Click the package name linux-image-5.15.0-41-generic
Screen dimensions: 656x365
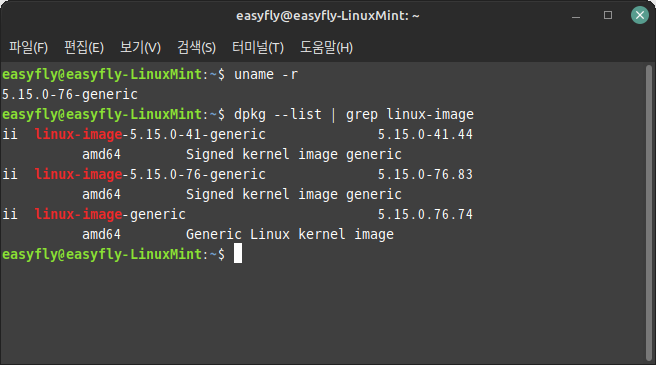click(150, 134)
